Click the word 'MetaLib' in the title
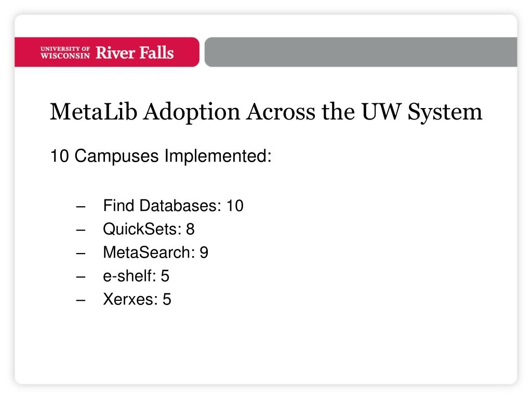532x399 pixels. 94,111
